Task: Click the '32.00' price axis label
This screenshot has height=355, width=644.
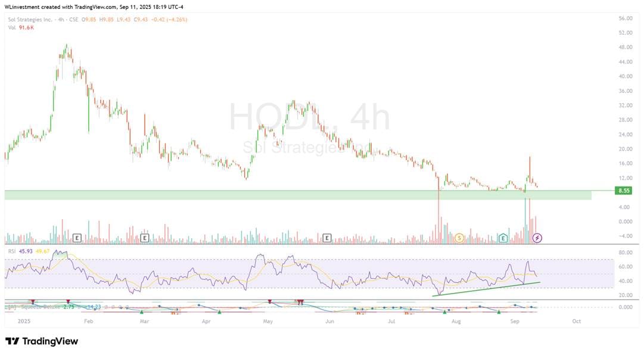Action: (x=626, y=105)
